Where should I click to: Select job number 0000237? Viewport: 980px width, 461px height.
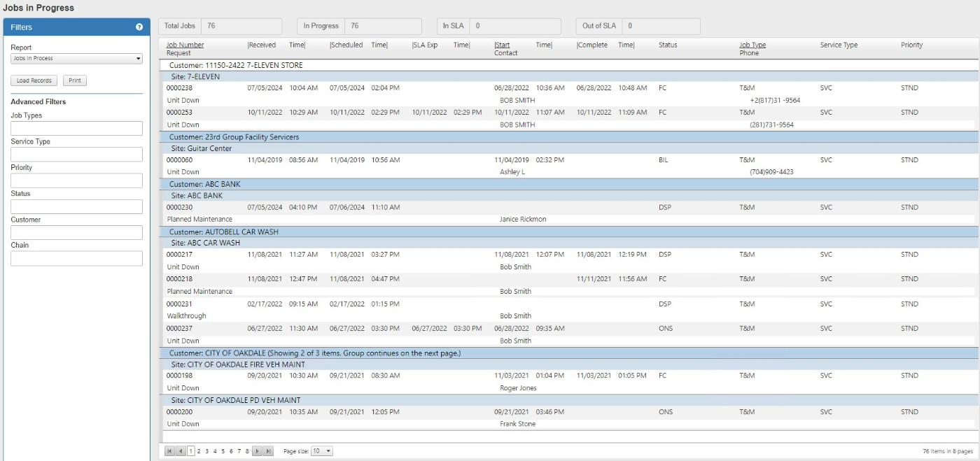coord(179,329)
